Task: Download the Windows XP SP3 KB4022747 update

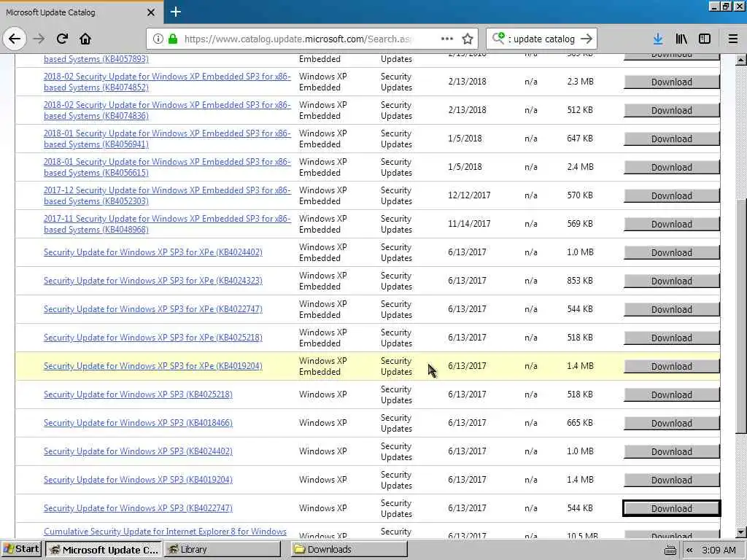Action: pyautogui.click(x=671, y=508)
